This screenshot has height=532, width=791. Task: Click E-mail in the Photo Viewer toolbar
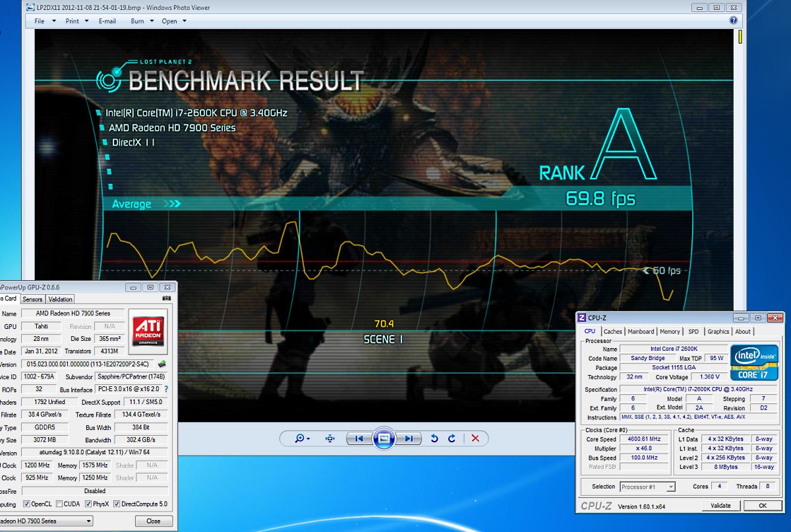[x=107, y=20]
